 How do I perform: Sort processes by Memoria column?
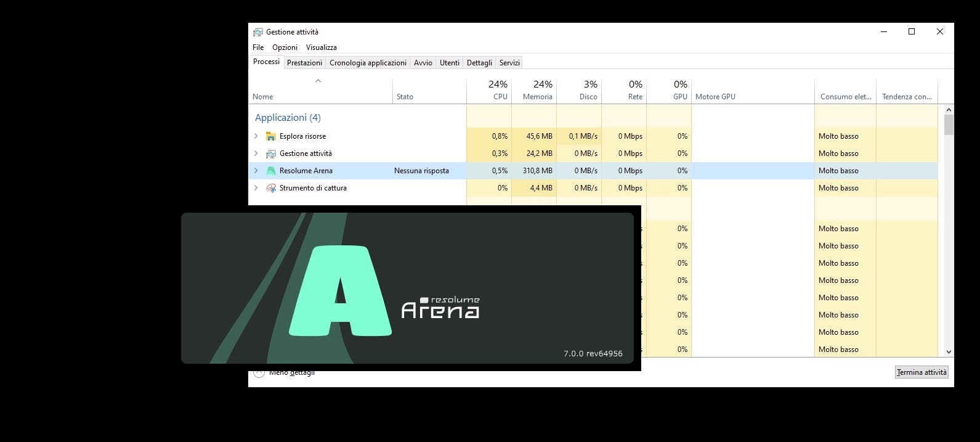point(537,91)
